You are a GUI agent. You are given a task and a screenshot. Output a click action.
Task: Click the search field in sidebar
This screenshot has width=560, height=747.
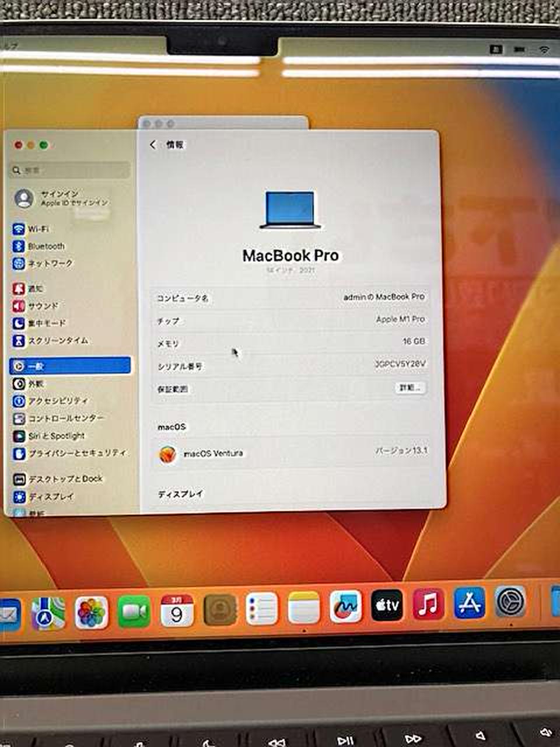pyautogui.click(x=70, y=170)
